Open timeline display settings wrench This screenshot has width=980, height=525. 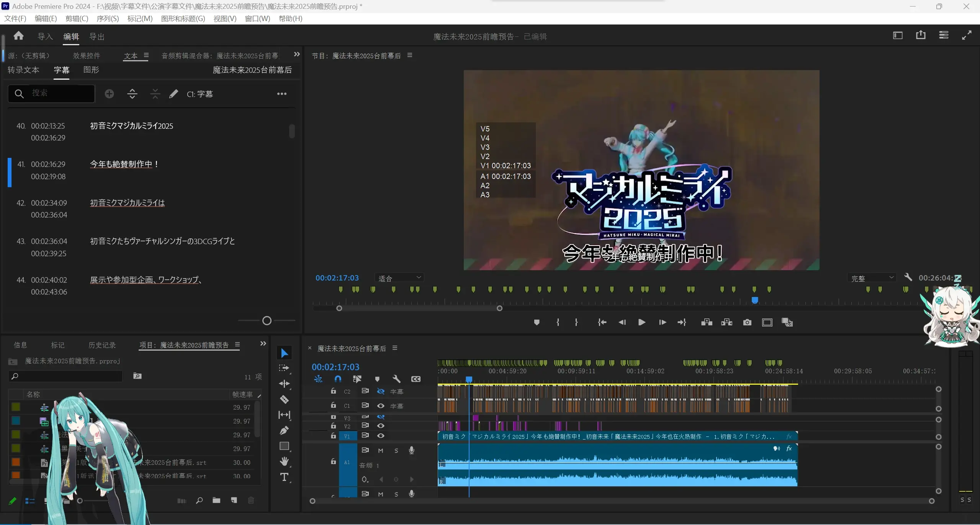coord(396,379)
